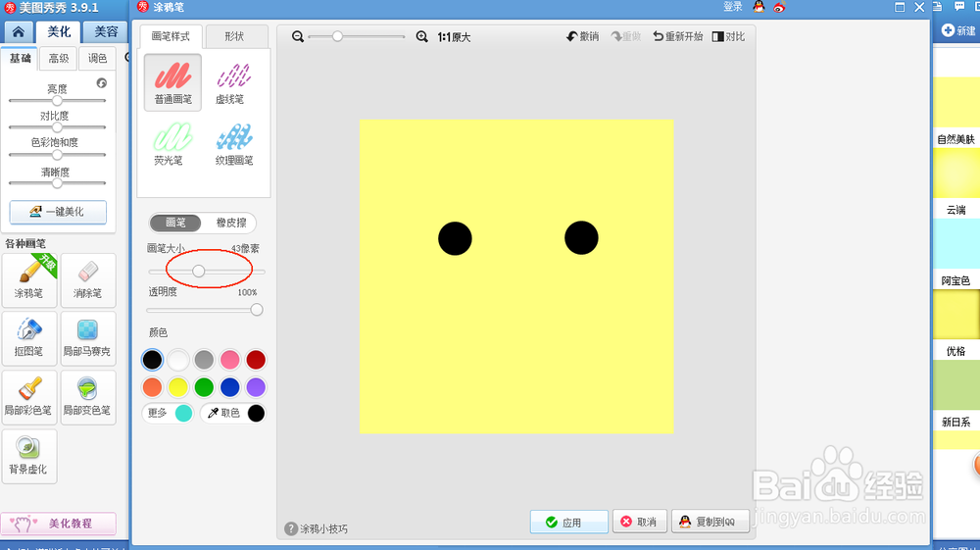Open the 画笔样式 tab
The width and height of the screenshot is (980, 550).
[171, 36]
